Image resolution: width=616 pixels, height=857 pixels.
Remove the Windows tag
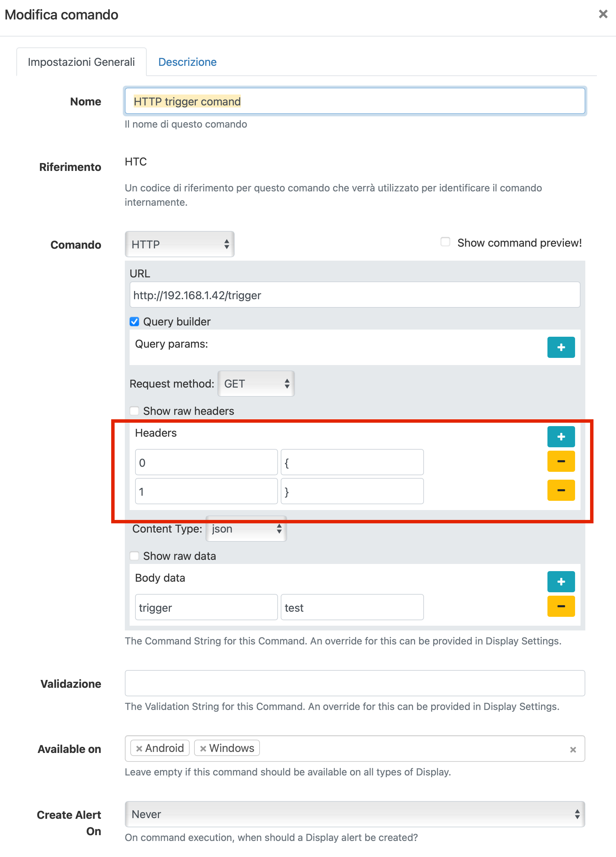203,748
